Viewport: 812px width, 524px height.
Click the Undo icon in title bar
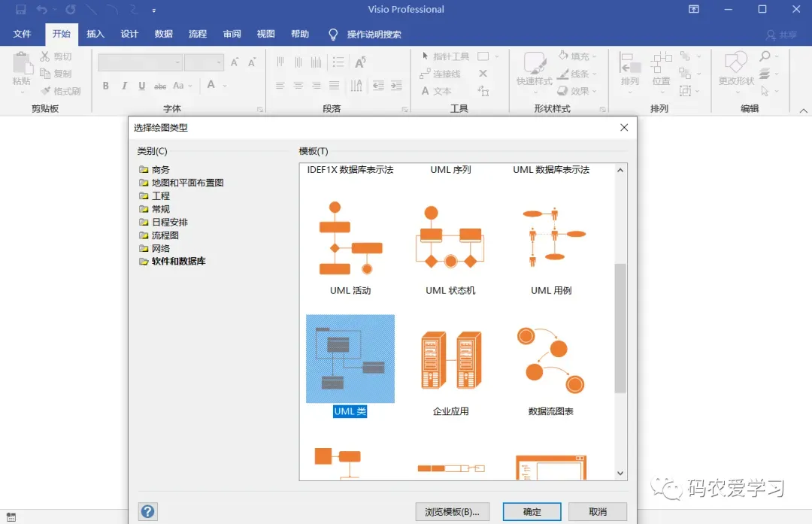point(42,9)
